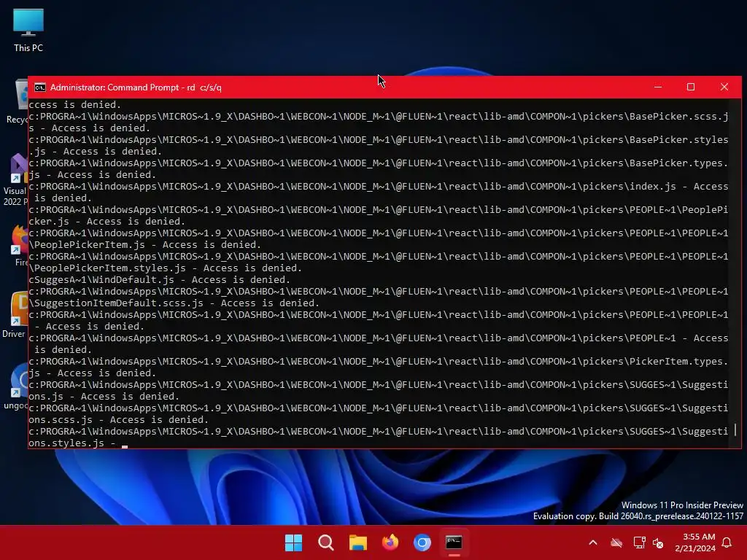The width and height of the screenshot is (747, 560).
Task: Click the line ending 'BasePicker.styles'
Action: (x=379, y=140)
